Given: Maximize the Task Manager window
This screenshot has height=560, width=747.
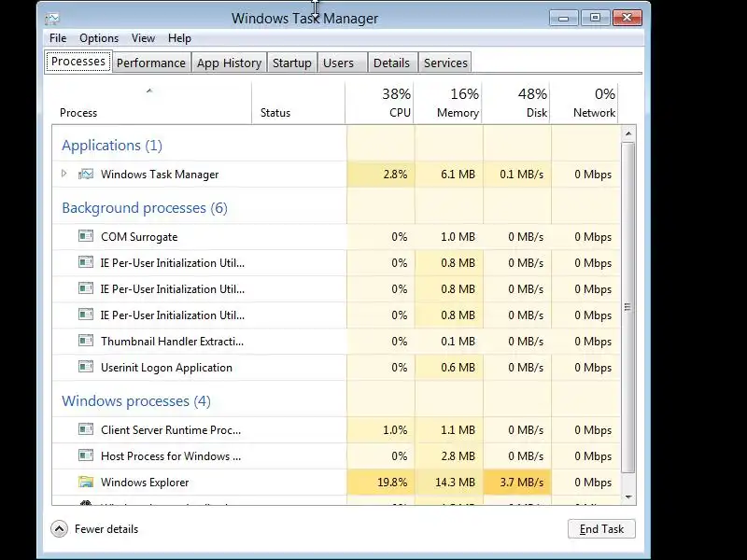Looking at the screenshot, I should [595, 18].
